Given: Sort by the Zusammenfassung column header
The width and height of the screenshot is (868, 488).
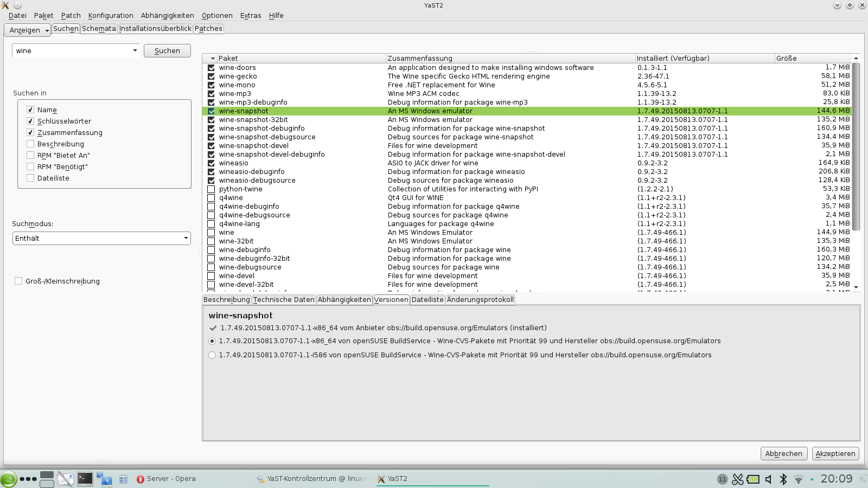Looking at the screenshot, I should [510, 58].
